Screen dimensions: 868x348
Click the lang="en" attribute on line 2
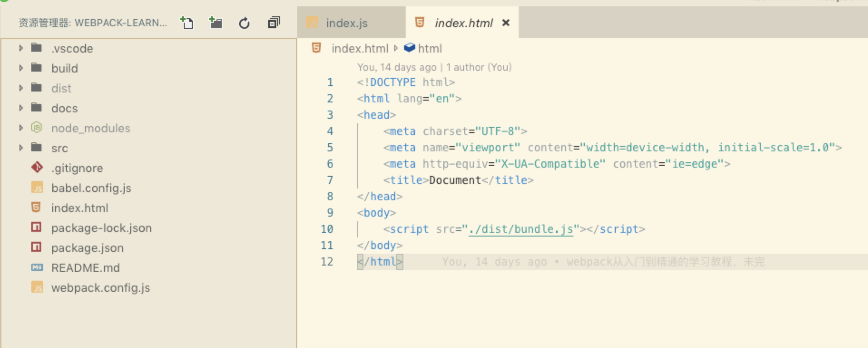[426, 99]
